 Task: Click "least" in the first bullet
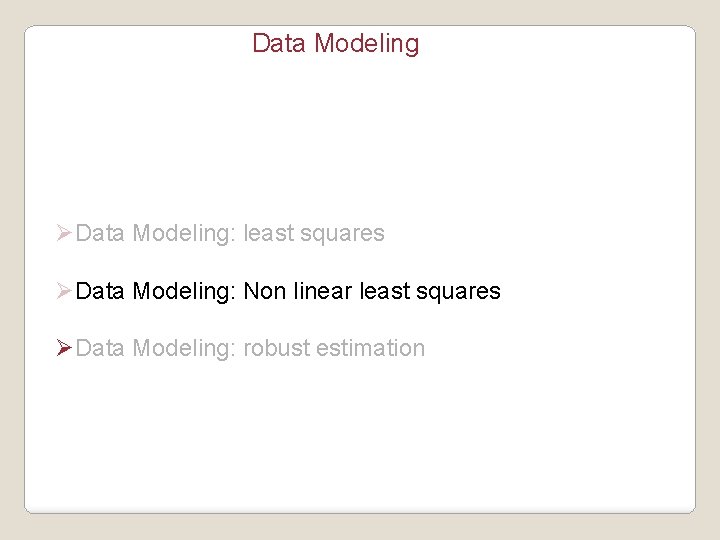(267, 234)
